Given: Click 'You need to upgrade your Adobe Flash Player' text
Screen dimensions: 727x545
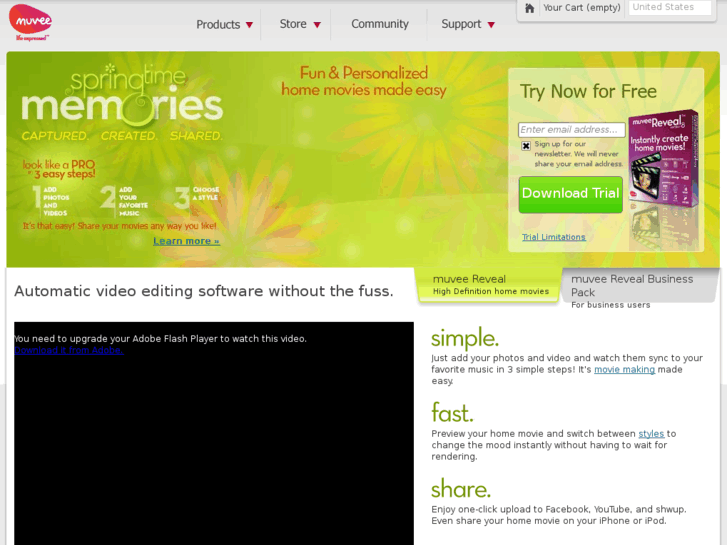Looking at the screenshot, I should [160, 339].
